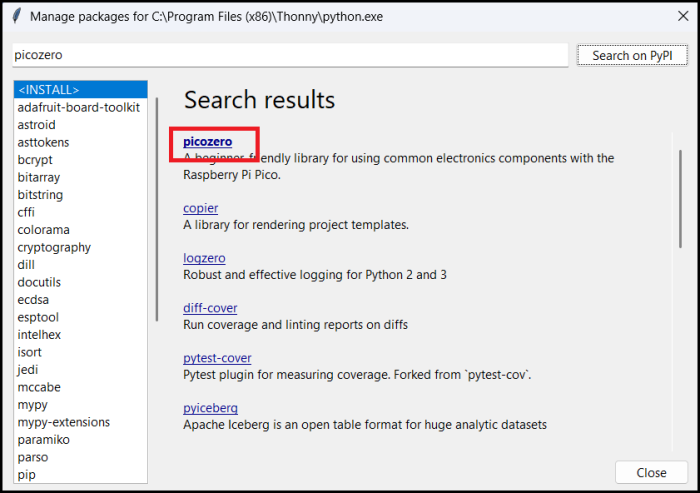
Task: Open the pytest-cover package link
Action: pyautogui.click(x=217, y=358)
